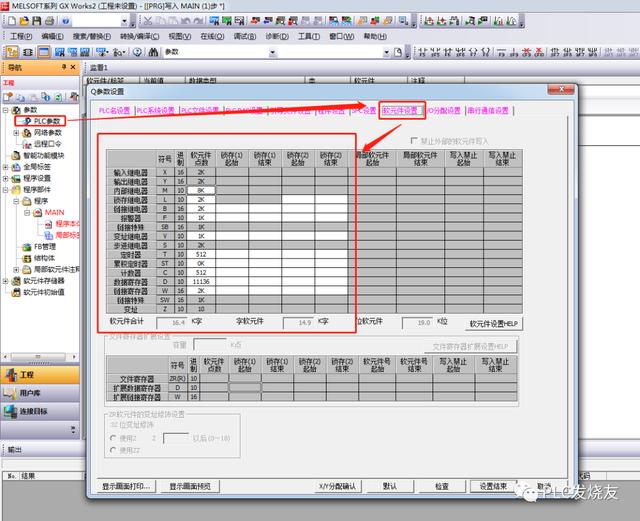The height and width of the screenshot is (521, 640).
Task: Switch to I/O分配设置 tab
Action: pyautogui.click(x=444, y=111)
